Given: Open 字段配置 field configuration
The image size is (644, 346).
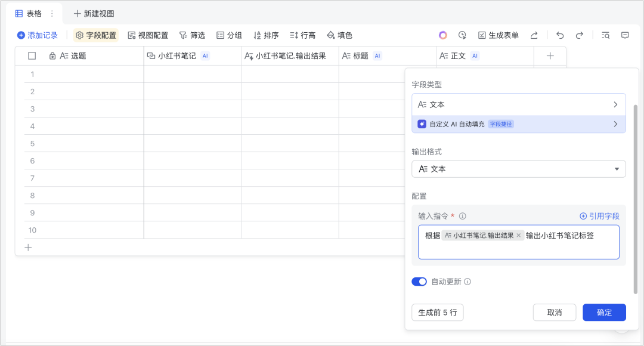Looking at the screenshot, I should (x=96, y=35).
